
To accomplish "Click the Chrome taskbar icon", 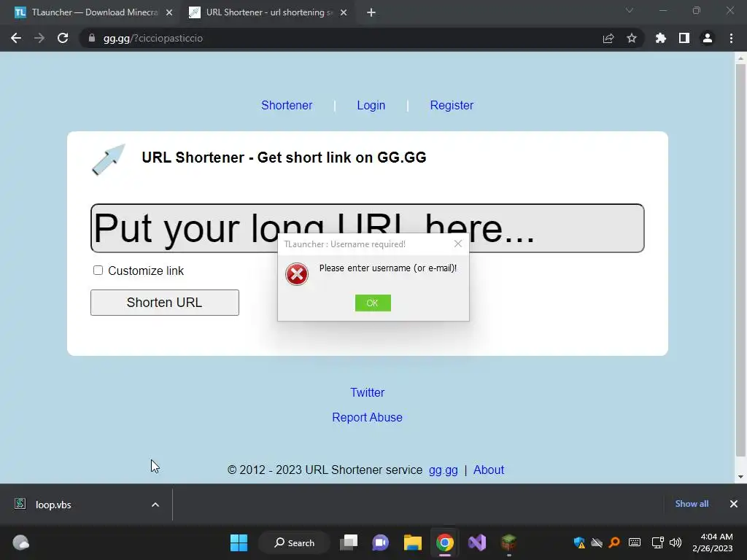I will point(444,542).
